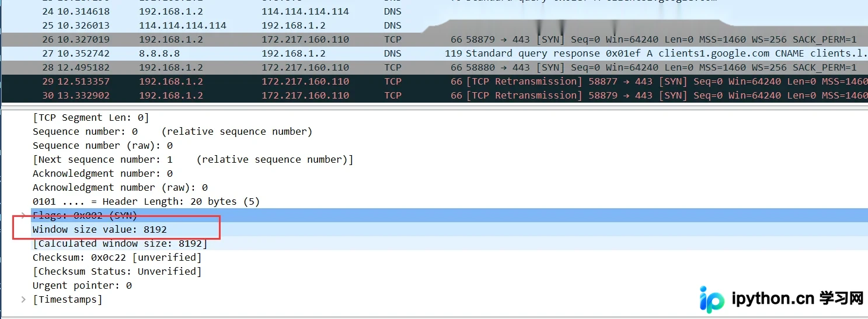Select the 'Flags: 0x002 (SYN)' text
The image size is (868, 319).
pos(85,215)
